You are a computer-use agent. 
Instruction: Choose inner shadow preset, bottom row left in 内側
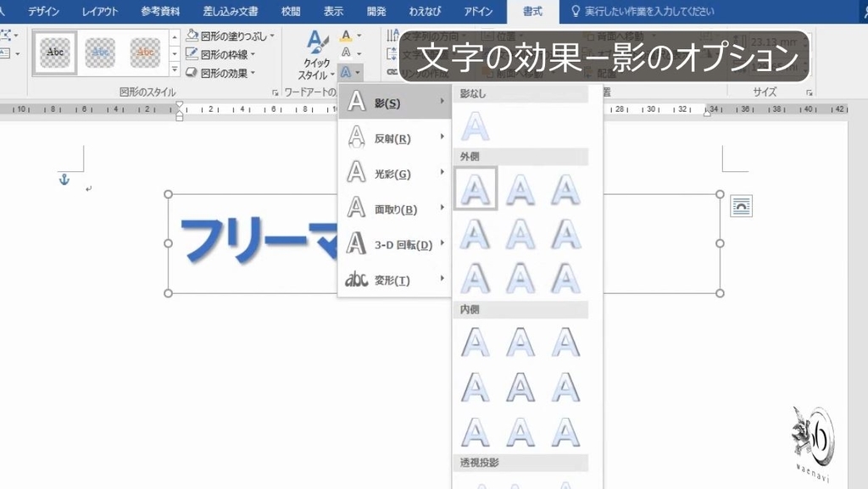coord(476,431)
